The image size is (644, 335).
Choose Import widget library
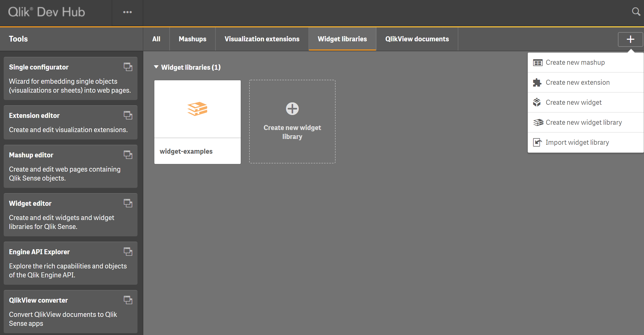point(586,142)
